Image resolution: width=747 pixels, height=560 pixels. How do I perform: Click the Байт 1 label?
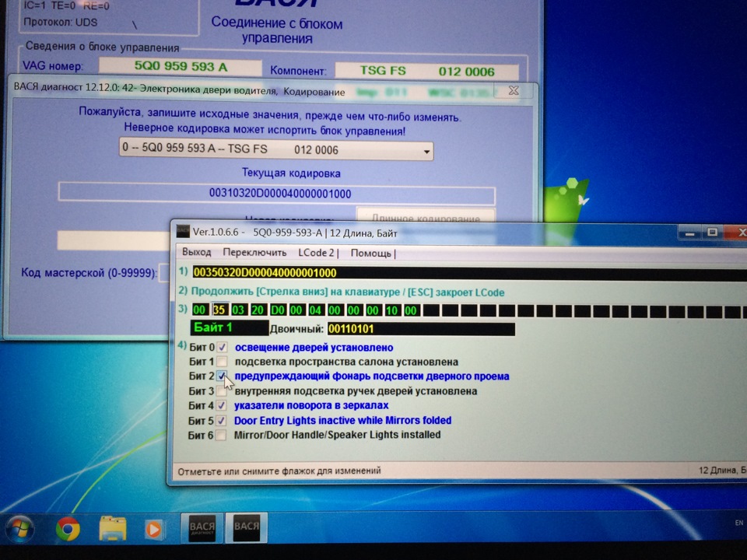(229, 327)
